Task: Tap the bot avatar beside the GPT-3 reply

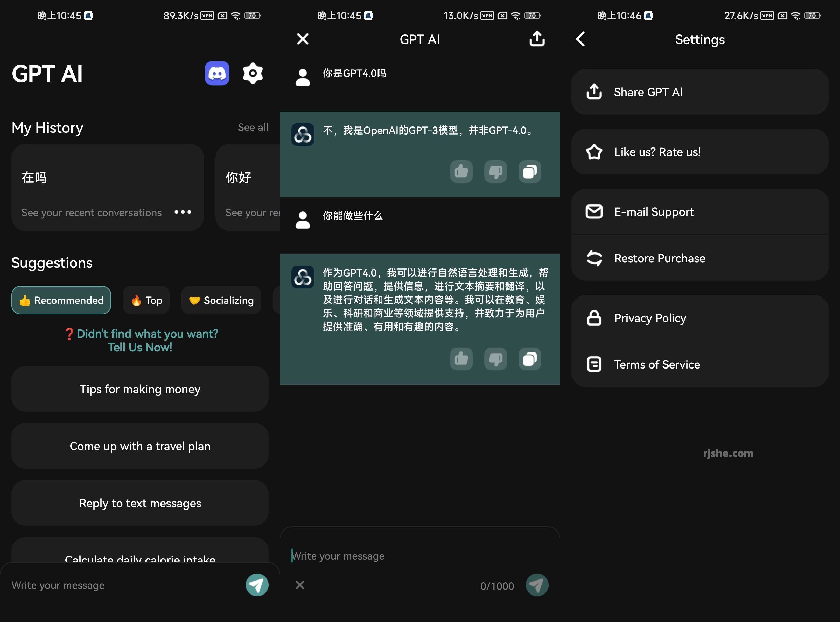Action: [x=303, y=135]
